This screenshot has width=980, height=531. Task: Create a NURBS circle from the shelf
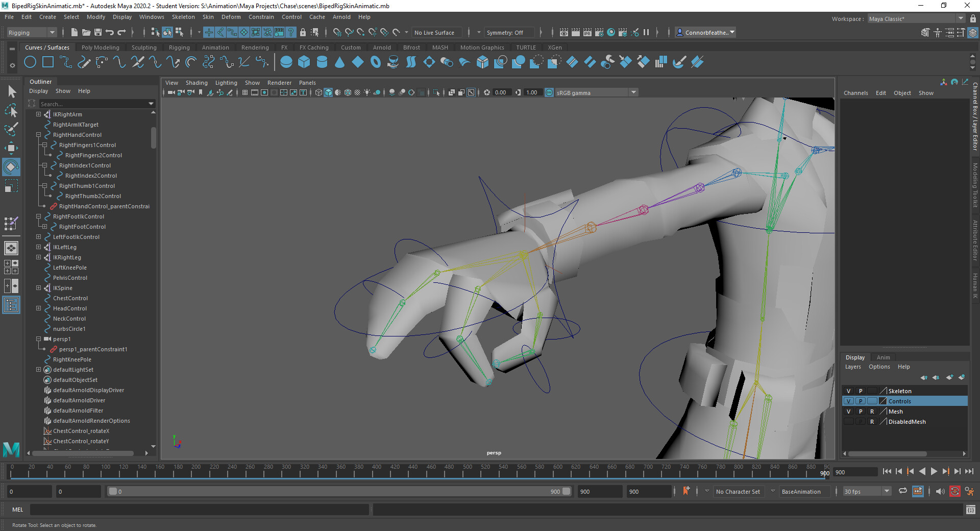30,62
